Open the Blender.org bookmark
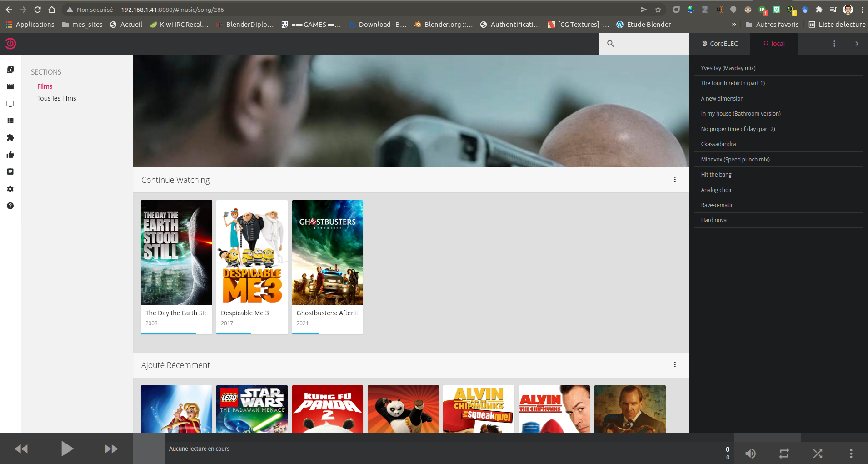 click(443, 25)
